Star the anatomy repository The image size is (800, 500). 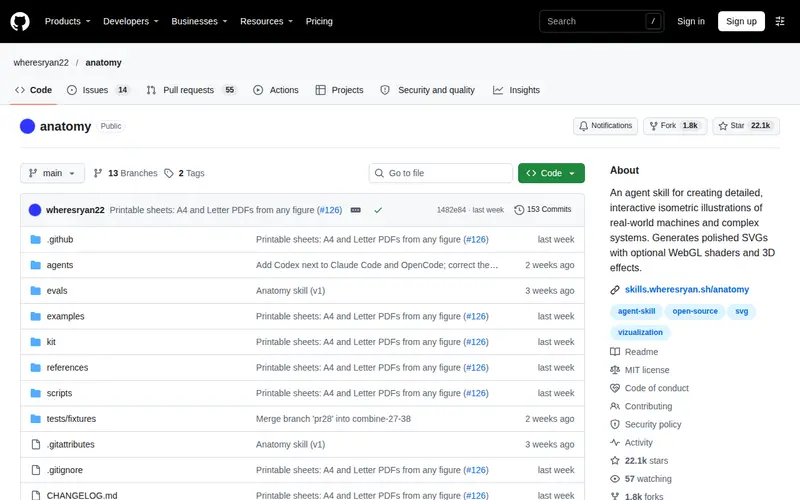[x=746, y=126]
